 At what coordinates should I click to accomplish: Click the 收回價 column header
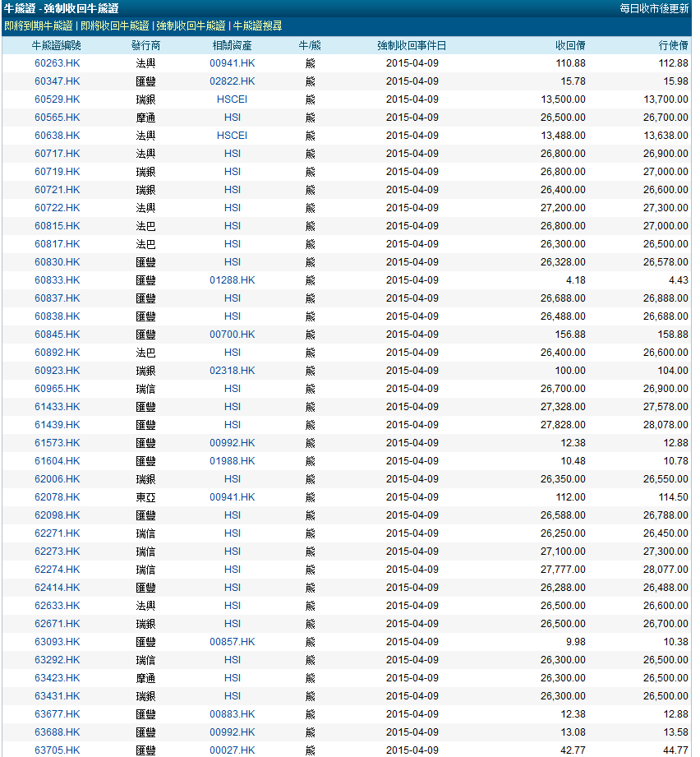pos(570,45)
